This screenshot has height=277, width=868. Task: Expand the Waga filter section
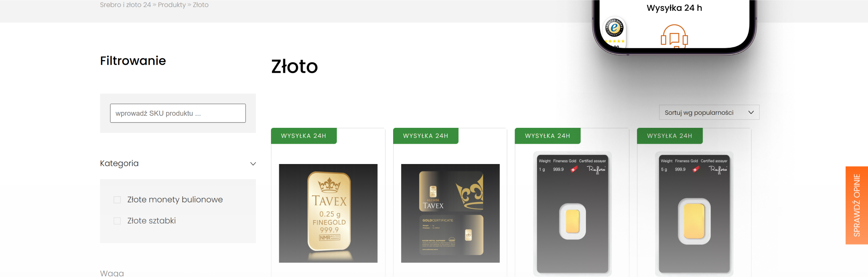(112, 273)
